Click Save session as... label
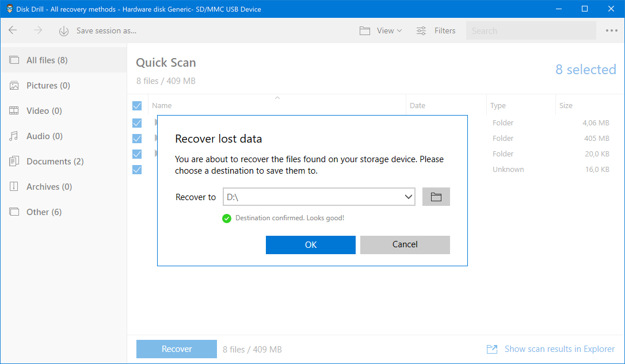Viewport: 625px width, 364px height. click(106, 30)
